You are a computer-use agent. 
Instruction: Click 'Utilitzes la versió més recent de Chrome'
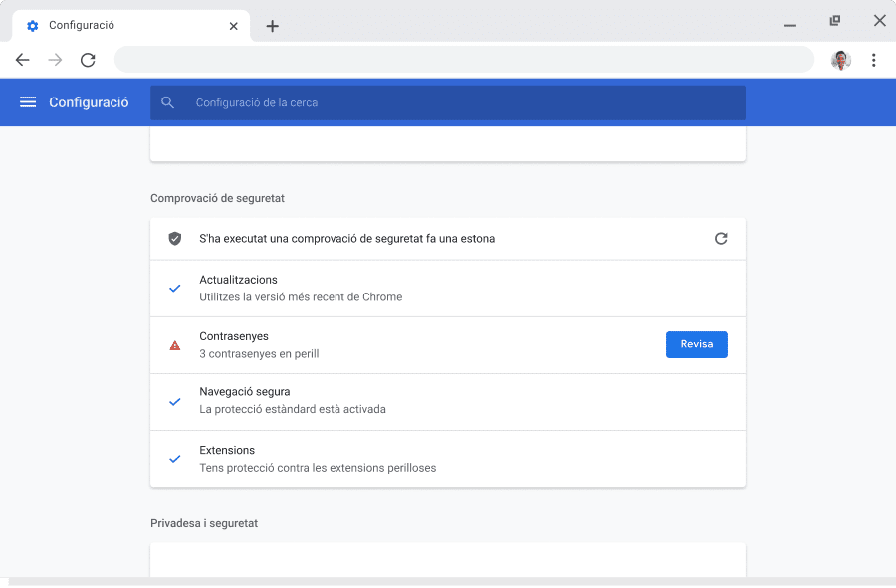(301, 296)
